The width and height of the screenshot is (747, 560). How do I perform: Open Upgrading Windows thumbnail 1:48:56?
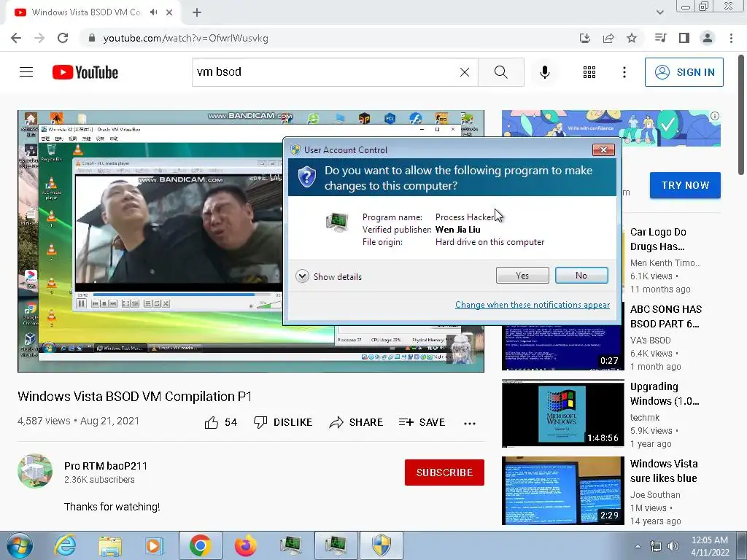point(562,413)
